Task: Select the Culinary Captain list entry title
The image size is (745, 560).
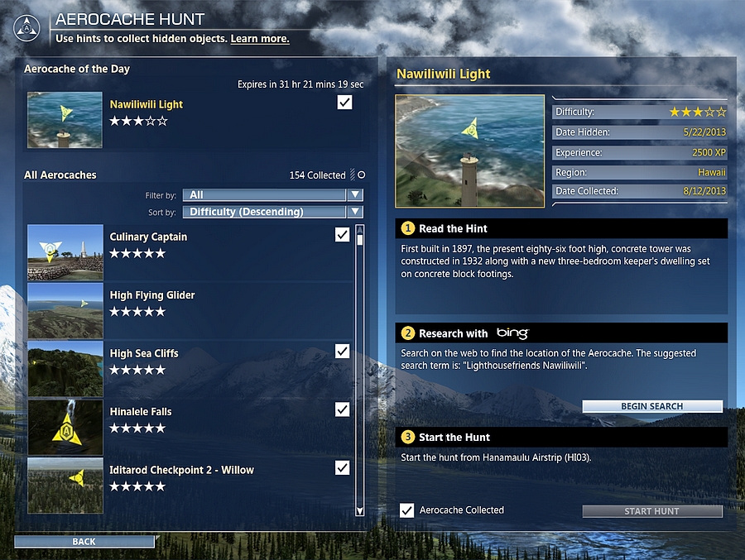Action: coord(148,237)
